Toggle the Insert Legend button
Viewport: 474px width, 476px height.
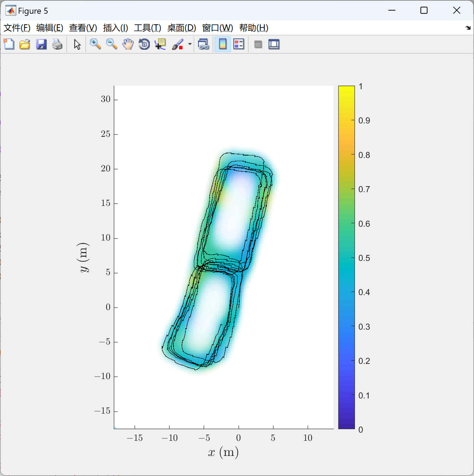(x=239, y=44)
